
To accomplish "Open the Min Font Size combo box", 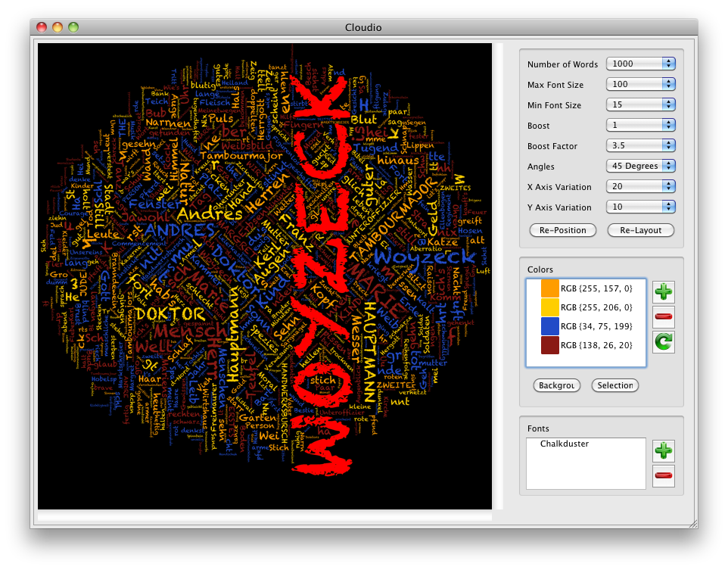I will click(x=640, y=105).
